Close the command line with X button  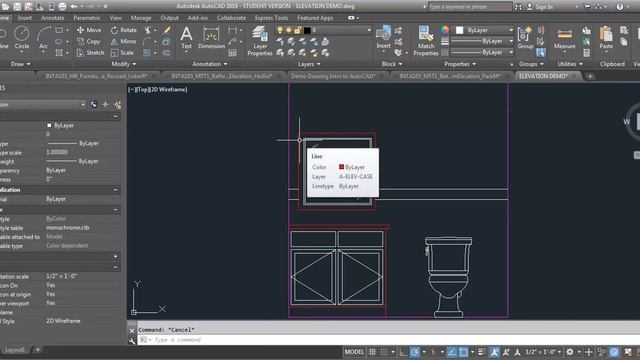point(132,330)
